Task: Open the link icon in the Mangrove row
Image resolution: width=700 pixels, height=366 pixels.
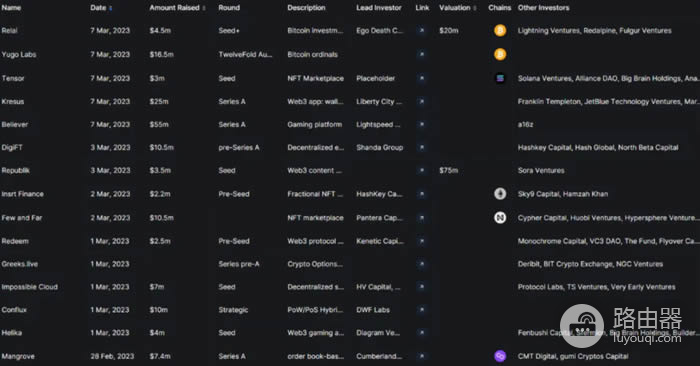Action: click(421, 356)
